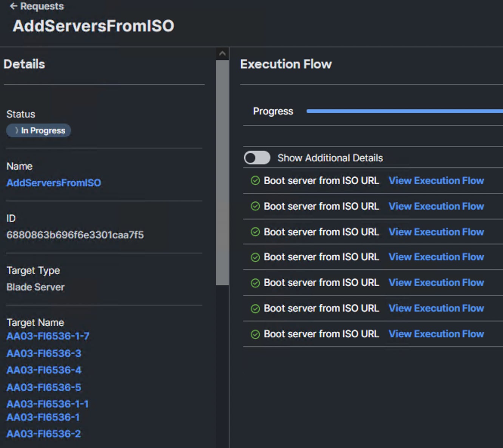View Execution Flow for the second task
Screen dimensions: 503x448
click(436, 206)
